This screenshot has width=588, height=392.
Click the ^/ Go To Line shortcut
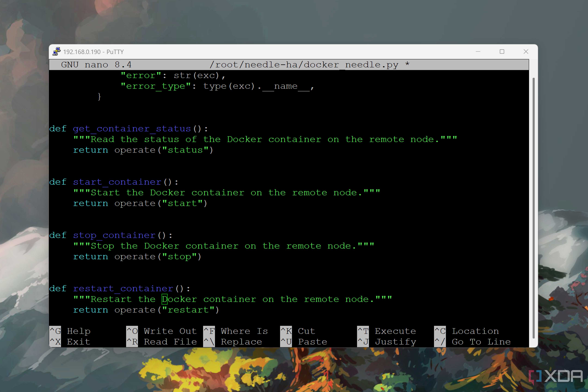472,342
